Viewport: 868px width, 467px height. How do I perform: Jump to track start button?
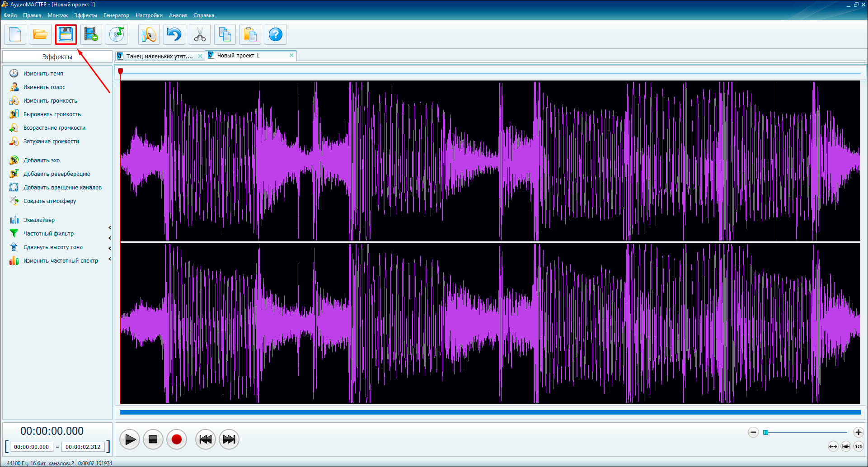206,439
